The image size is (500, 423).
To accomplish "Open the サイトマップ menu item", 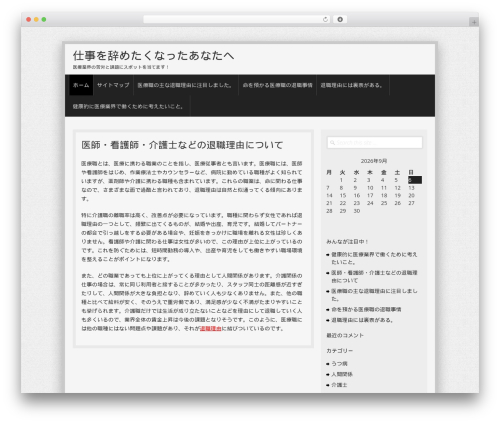I will point(113,85).
